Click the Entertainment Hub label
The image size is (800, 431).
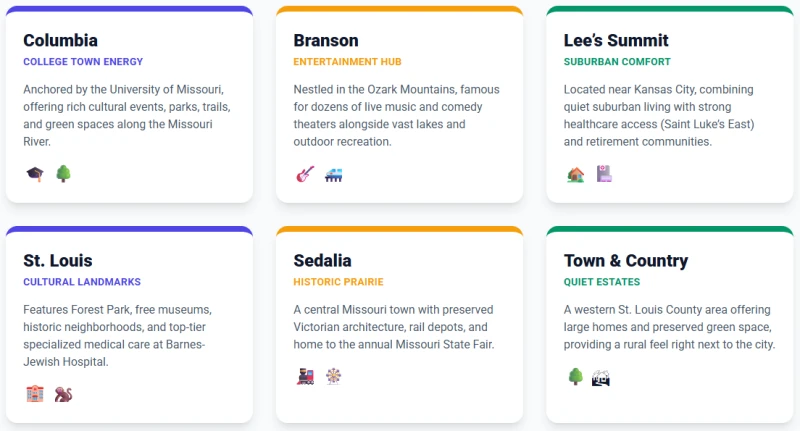[x=347, y=62]
